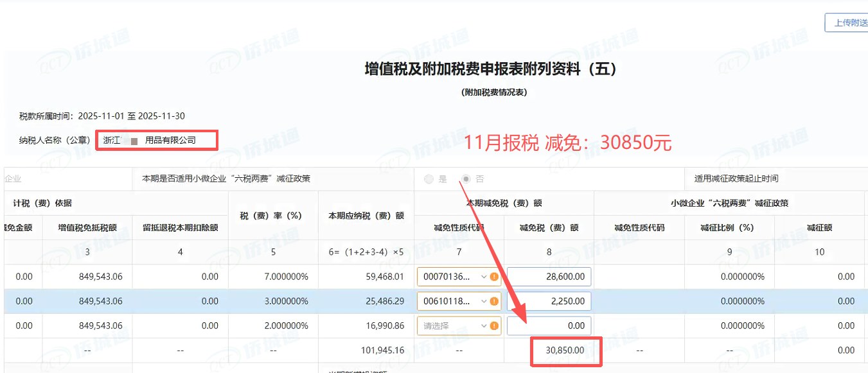
Task: Select the 是 radio option
Action: coord(429,179)
